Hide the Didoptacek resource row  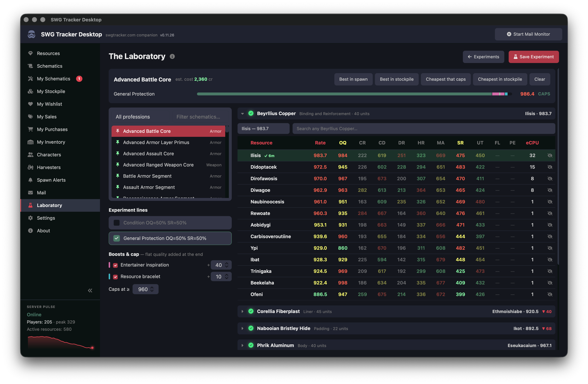click(550, 167)
